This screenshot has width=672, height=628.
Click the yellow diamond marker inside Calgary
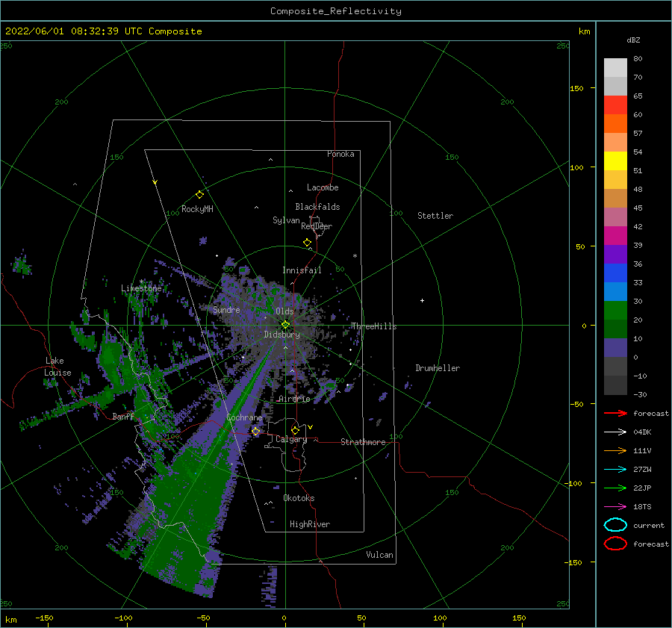click(295, 430)
